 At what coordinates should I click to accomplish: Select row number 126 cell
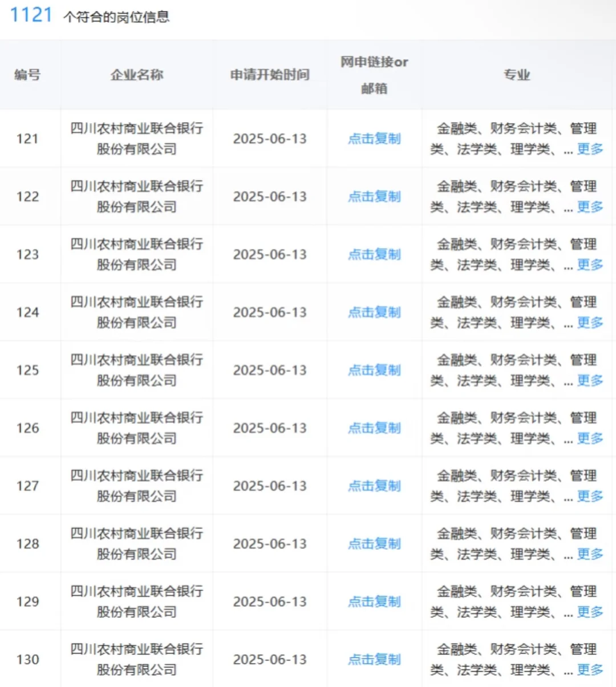tap(27, 428)
